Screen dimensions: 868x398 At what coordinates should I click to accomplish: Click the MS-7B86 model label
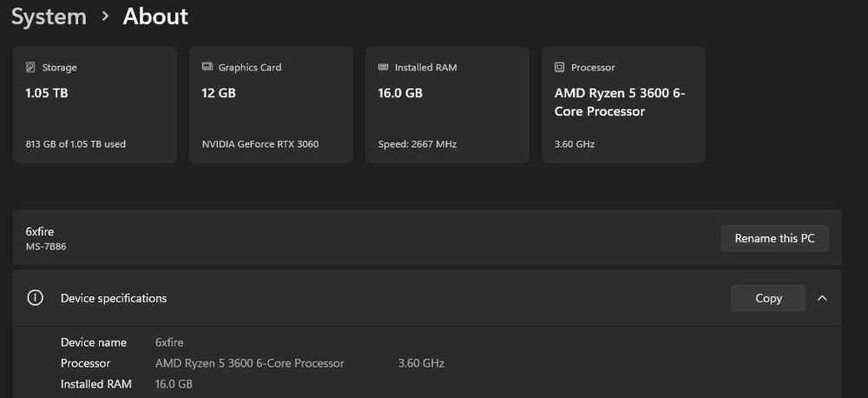pos(46,246)
